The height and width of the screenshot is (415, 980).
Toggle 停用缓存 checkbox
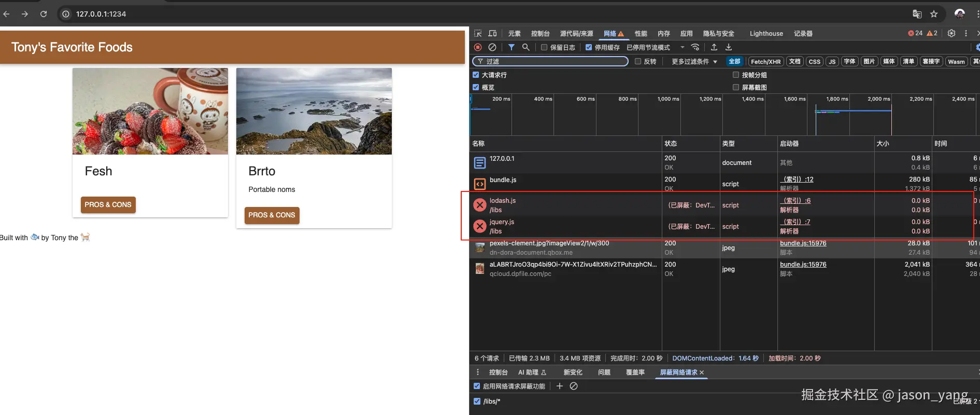point(589,47)
